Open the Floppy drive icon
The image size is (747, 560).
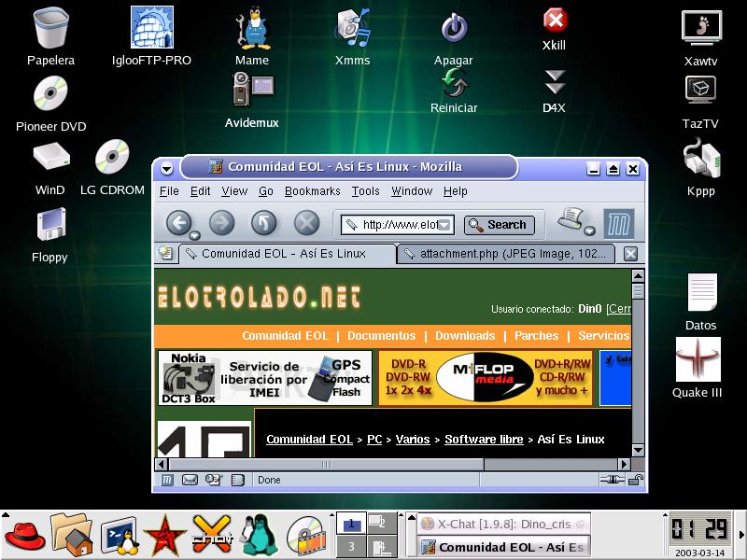click(51, 224)
